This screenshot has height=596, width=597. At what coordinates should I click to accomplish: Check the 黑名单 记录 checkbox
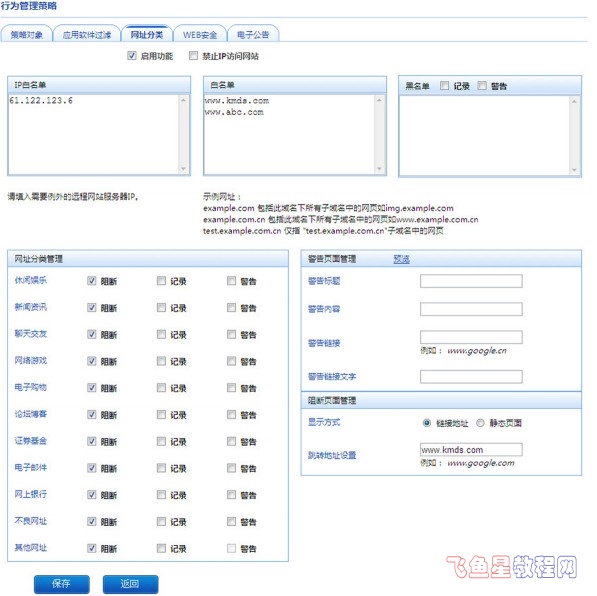444,85
